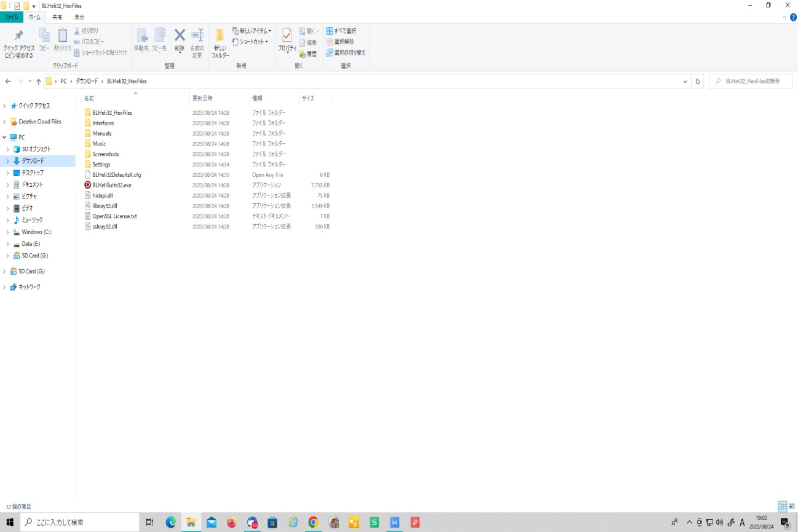Click 編集 (Edit) in the ribbon

coord(308,42)
